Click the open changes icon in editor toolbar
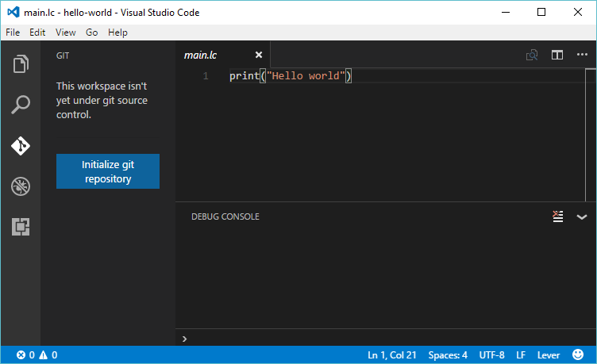Image resolution: width=597 pixels, height=364 pixels. [x=532, y=56]
